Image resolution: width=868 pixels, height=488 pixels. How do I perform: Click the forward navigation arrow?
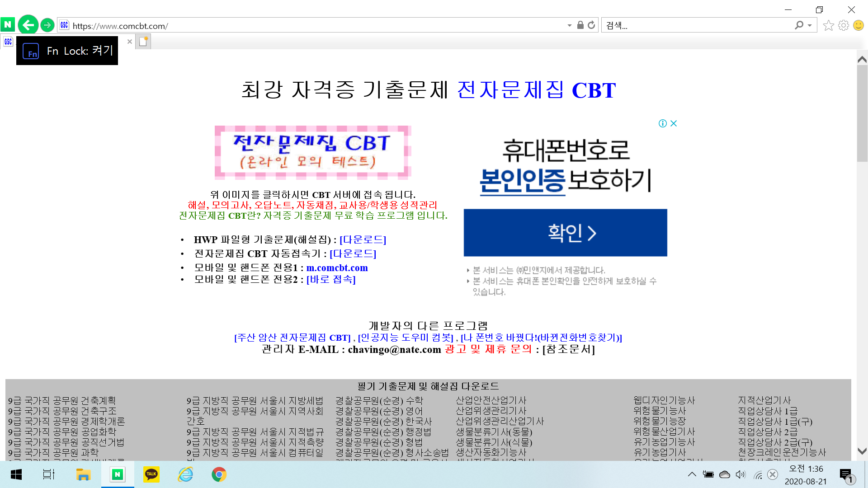47,25
